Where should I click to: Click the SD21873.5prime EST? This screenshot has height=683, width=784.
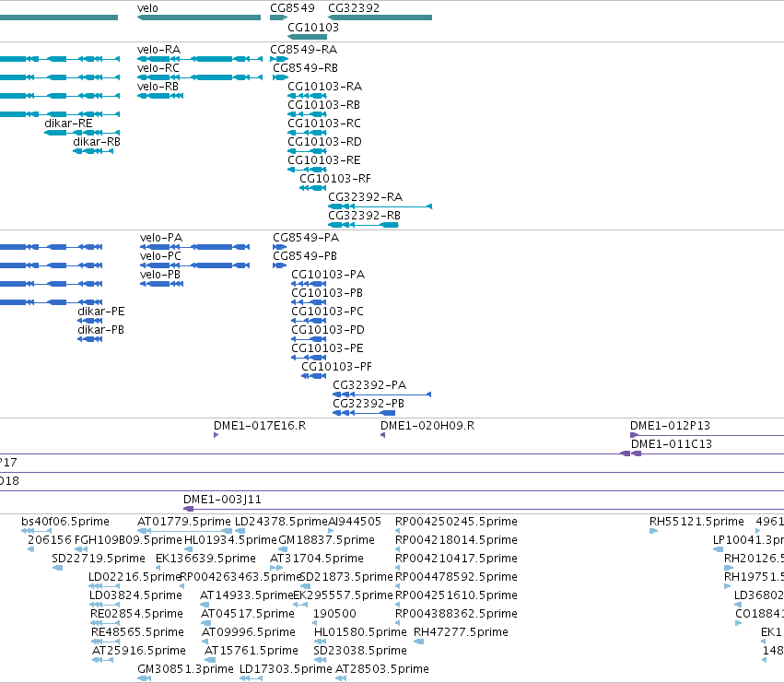(306, 586)
